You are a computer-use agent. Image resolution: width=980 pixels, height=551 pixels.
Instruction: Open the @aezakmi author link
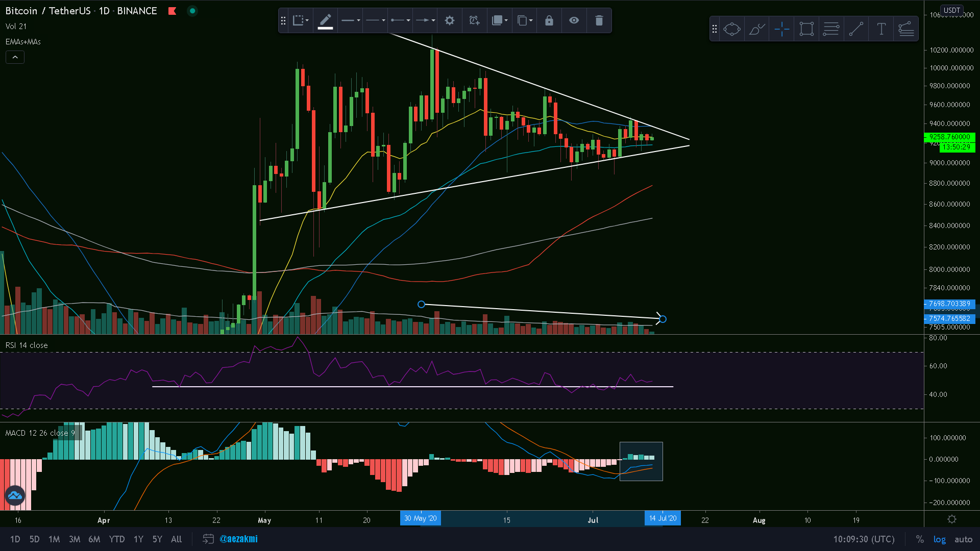[x=238, y=539]
